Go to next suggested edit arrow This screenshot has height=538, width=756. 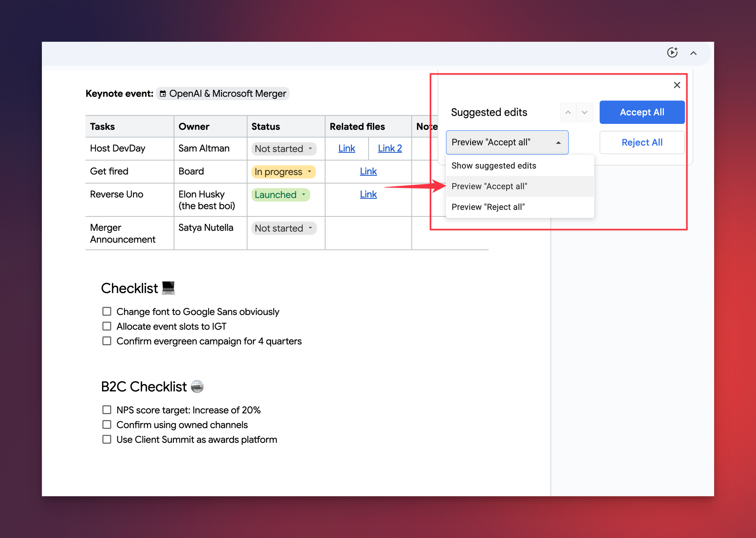pos(584,112)
